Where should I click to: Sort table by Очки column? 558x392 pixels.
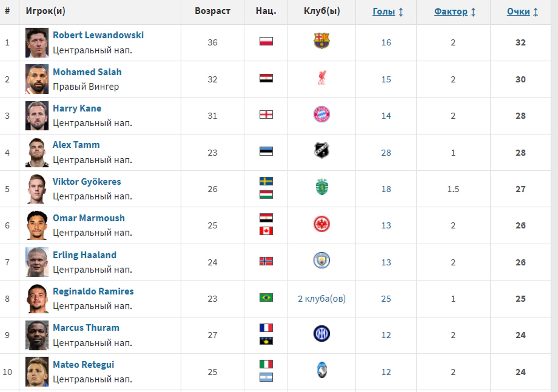click(519, 12)
